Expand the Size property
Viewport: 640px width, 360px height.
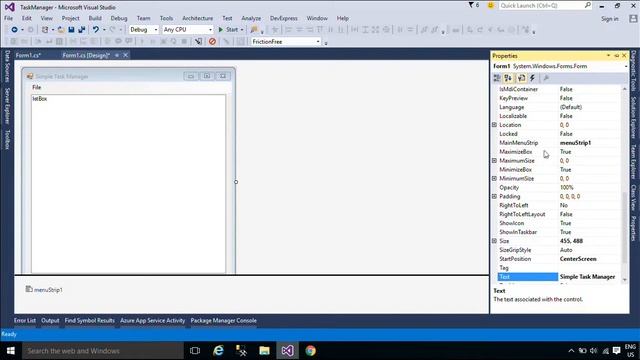494,241
